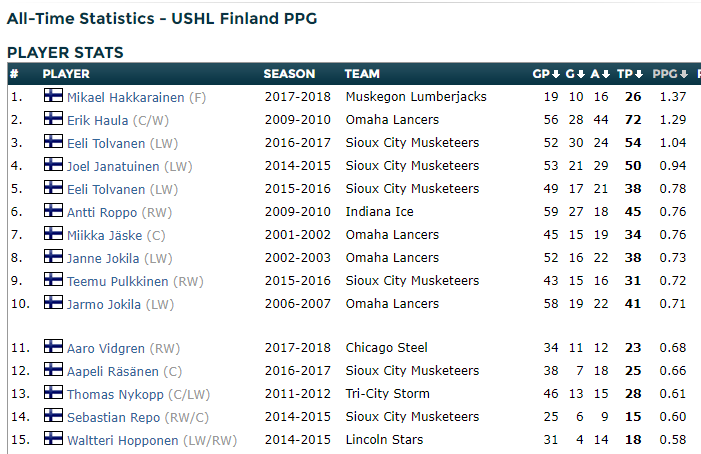This screenshot has width=701, height=454.
Task: Sort the table by PPG column
Action: click(670, 74)
